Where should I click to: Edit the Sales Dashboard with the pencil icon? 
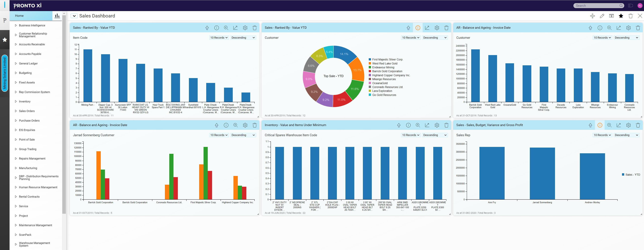pyautogui.click(x=602, y=16)
